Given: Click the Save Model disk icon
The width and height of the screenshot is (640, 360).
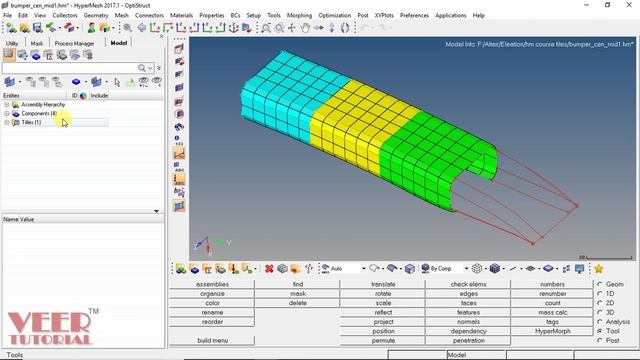Looking at the screenshot, I should 38,28.
